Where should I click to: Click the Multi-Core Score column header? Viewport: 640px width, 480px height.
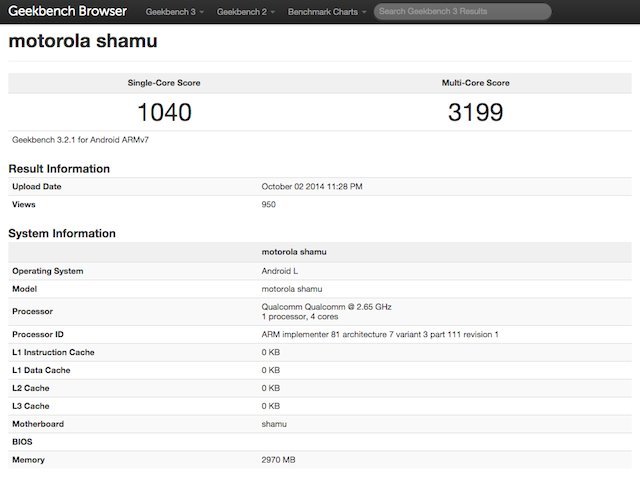[475, 83]
